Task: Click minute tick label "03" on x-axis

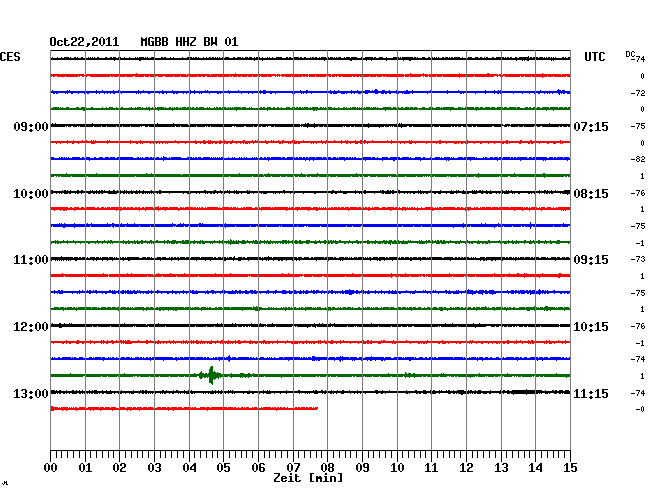Action: pyautogui.click(x=154, y=468)
